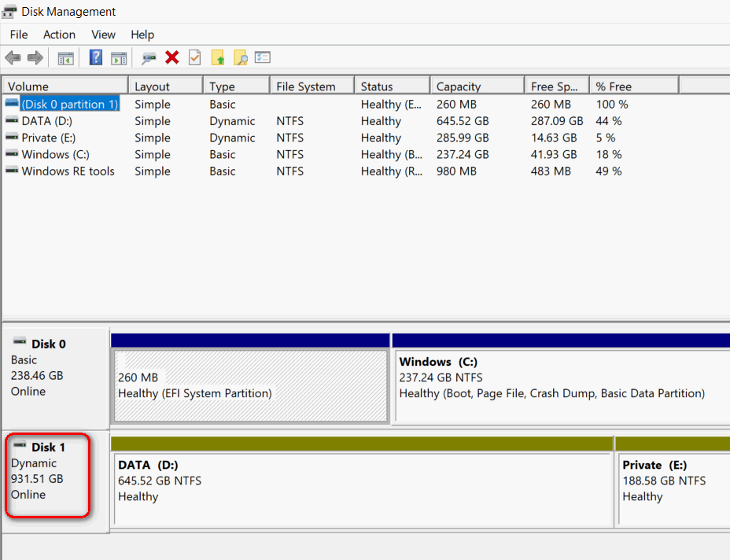Click the Back arrow toolbar icon
The height and width of the screenshot is (560, 730).
click(x=13, y=57)
